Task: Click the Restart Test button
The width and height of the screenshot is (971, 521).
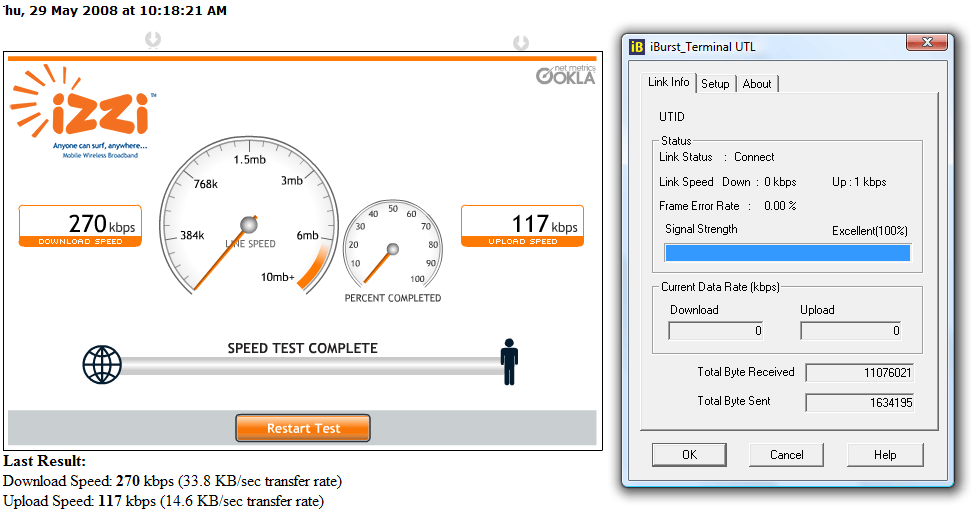Action: click(x=303, y=428)
